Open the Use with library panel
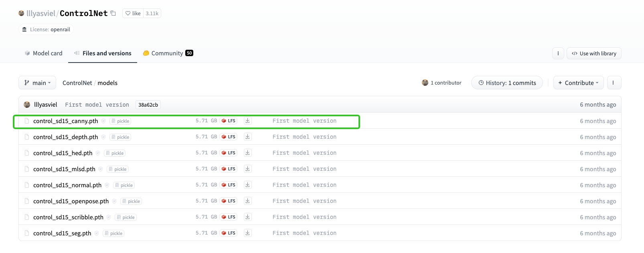Viewport: 644px width, 253px height. pyautogui.click(x=594, y=53)
